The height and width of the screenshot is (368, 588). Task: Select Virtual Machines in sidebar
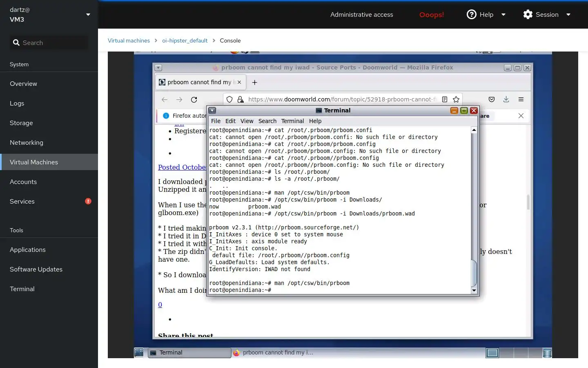tap(49, 162)
